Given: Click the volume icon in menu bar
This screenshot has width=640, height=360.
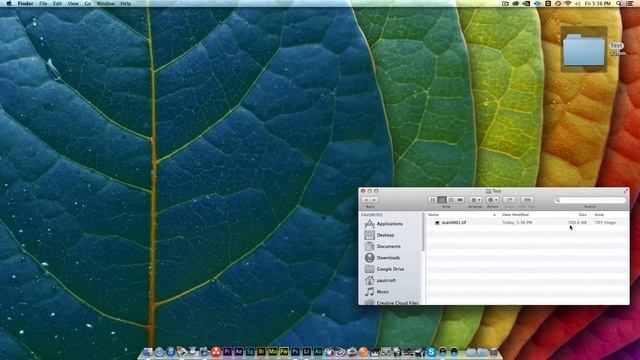Looking at the screenshot, I should 578,4.
